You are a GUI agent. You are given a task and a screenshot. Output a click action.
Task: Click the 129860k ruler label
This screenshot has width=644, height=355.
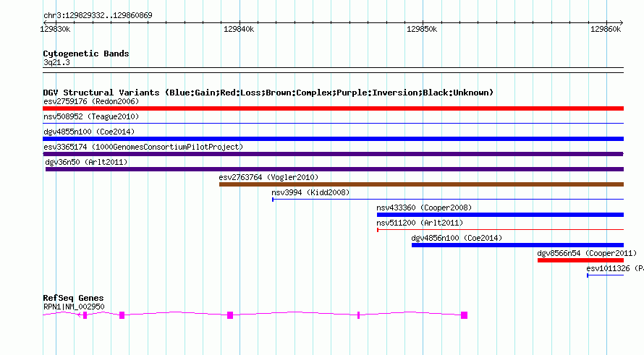[x=606, y=30]
